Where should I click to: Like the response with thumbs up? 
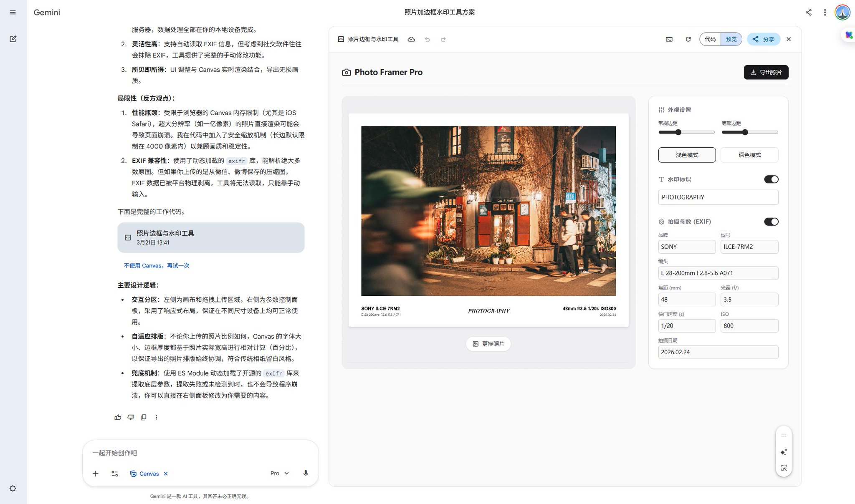(118, 417)
